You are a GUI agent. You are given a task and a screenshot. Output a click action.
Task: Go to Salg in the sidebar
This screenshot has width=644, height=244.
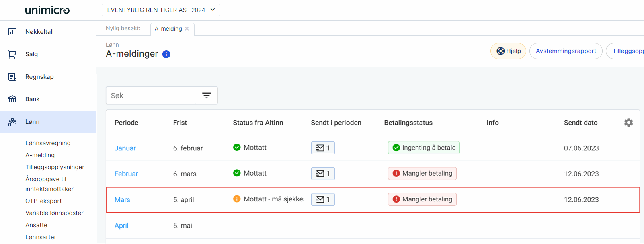[x=31, y=54]
